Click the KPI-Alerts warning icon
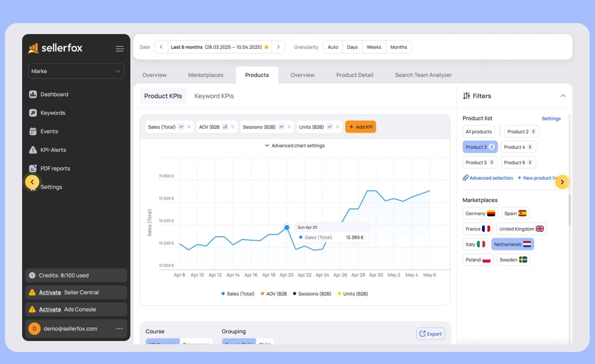Image resolution: width=595 pixels, height=364 pixels. click(33, 150)
